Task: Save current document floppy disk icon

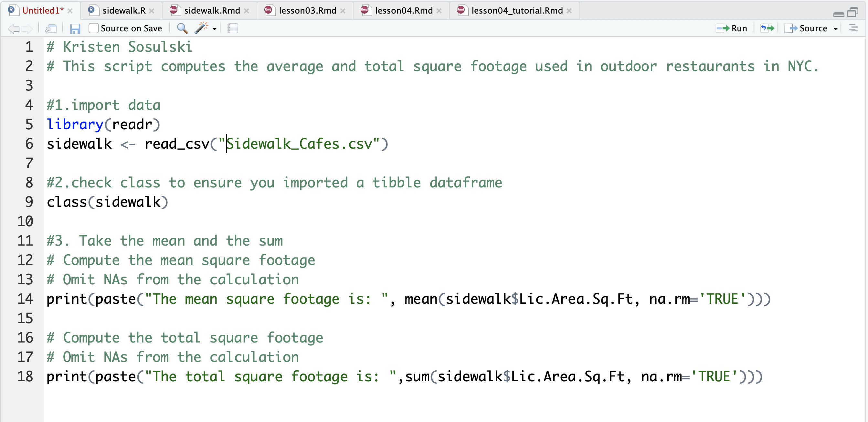Action: coord(75,29)
